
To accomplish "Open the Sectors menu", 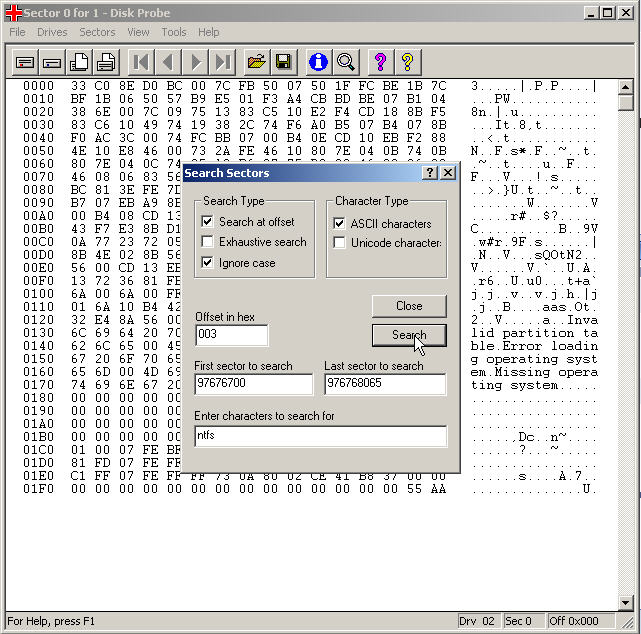I will click(x=97, y=32).
